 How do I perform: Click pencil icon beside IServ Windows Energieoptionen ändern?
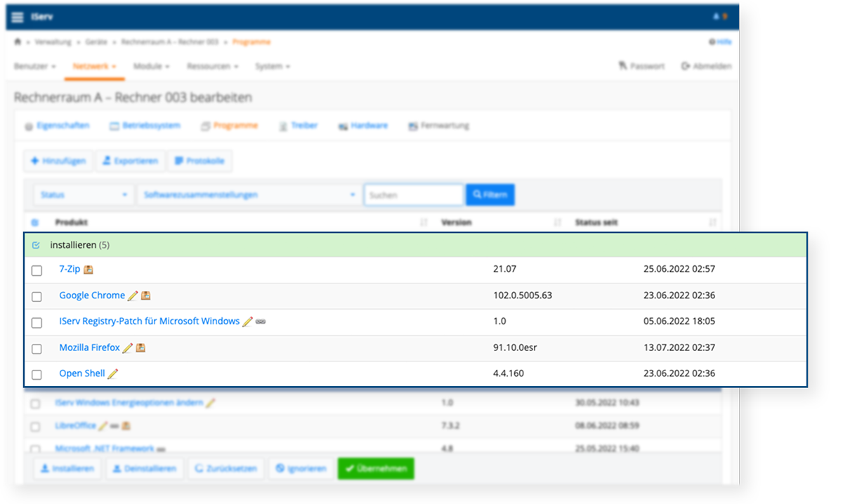click(x=211, y=403)
